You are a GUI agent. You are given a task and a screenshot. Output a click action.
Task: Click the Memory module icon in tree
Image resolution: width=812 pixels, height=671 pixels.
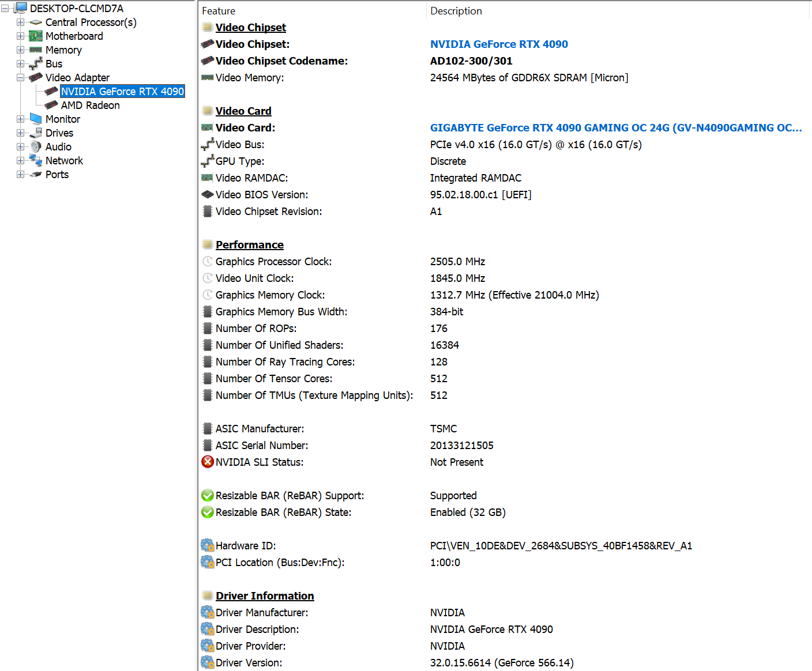[x=36, y=50]
